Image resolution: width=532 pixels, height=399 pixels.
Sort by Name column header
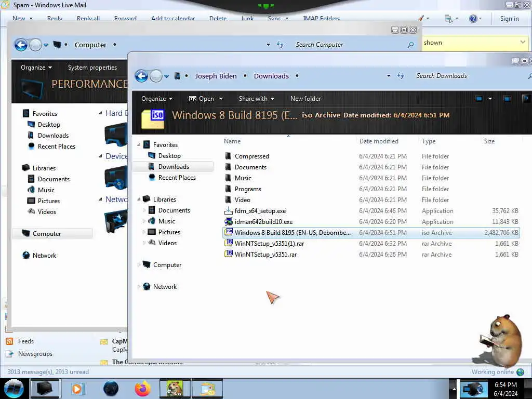coord(232,141)
